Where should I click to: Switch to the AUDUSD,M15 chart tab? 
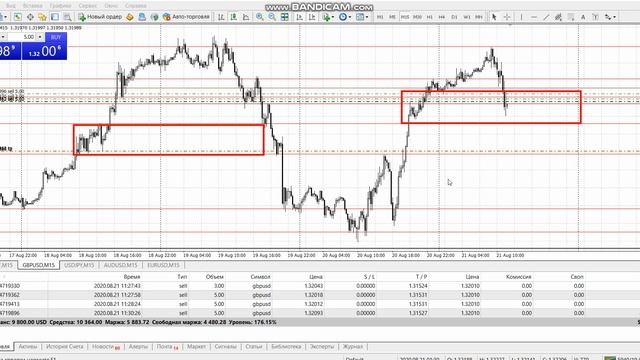tap(120, 265)
